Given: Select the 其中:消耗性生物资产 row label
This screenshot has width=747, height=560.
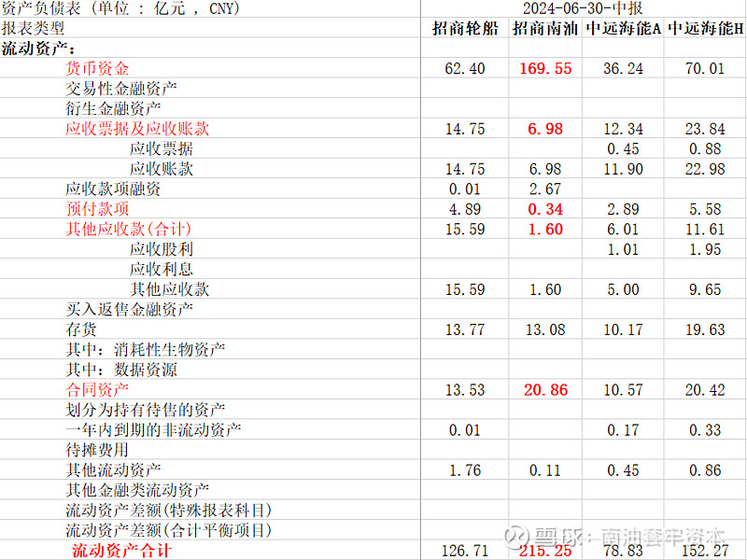Looking at the screenshot, I should click(146, 349).
